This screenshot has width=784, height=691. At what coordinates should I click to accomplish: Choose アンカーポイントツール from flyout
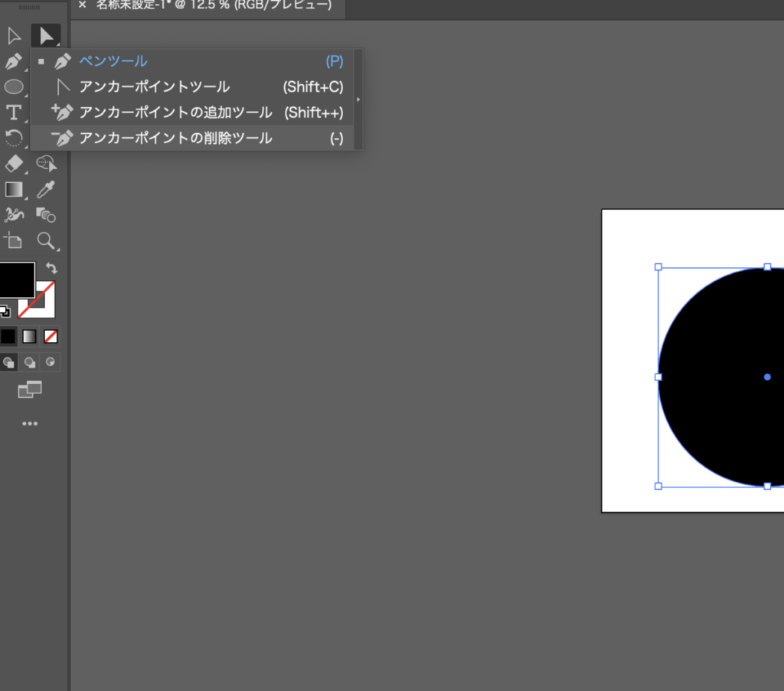click(x=192, y=87)
